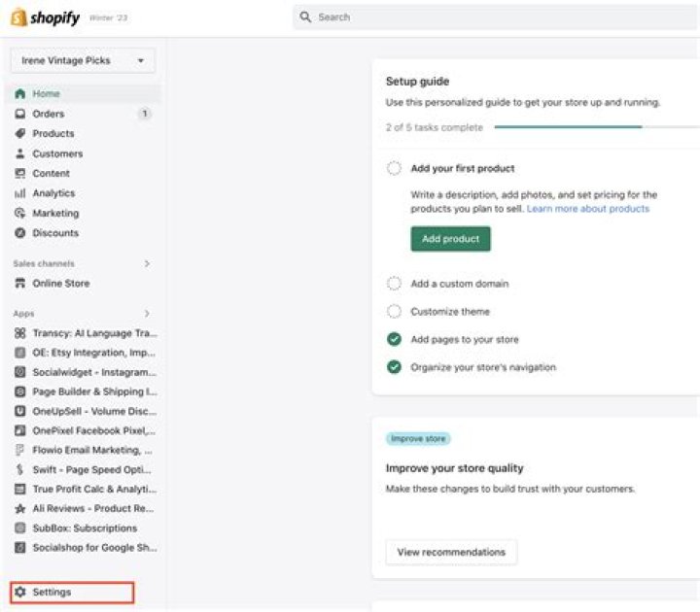700x612 pixels.
Task: Click the Products tag icon
Action: 20,133
